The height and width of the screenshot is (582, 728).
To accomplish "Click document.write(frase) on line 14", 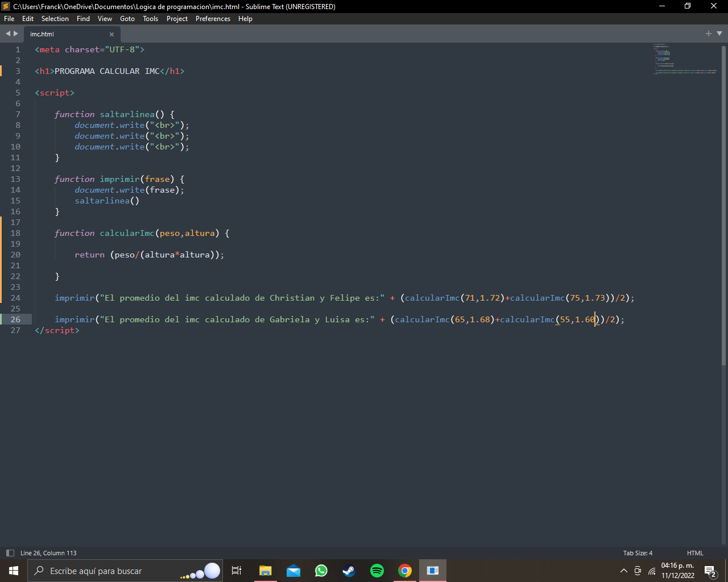I will pyautogui.click(x=130, y=190).
